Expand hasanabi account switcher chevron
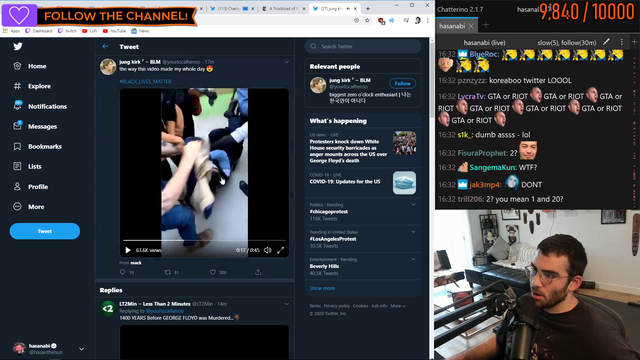The image size is (640, 360). [81, 349]
